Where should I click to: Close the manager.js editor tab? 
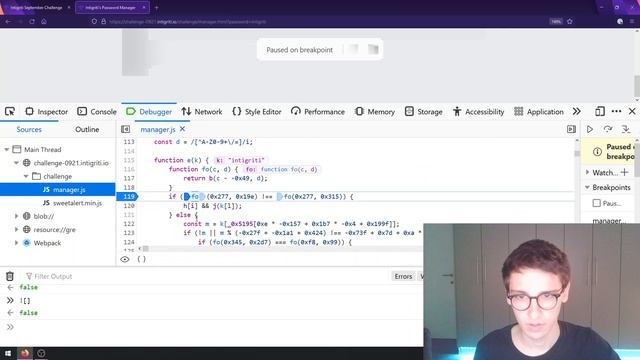182,129
